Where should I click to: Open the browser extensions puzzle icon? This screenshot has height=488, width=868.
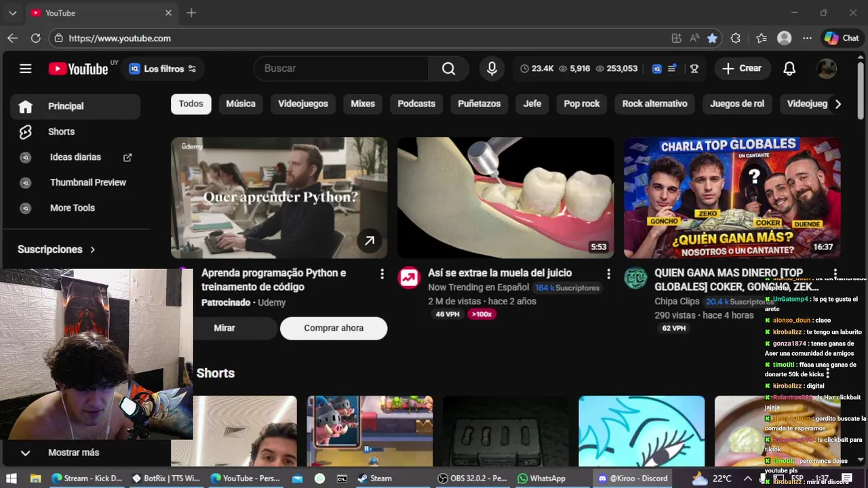[735, 39]
